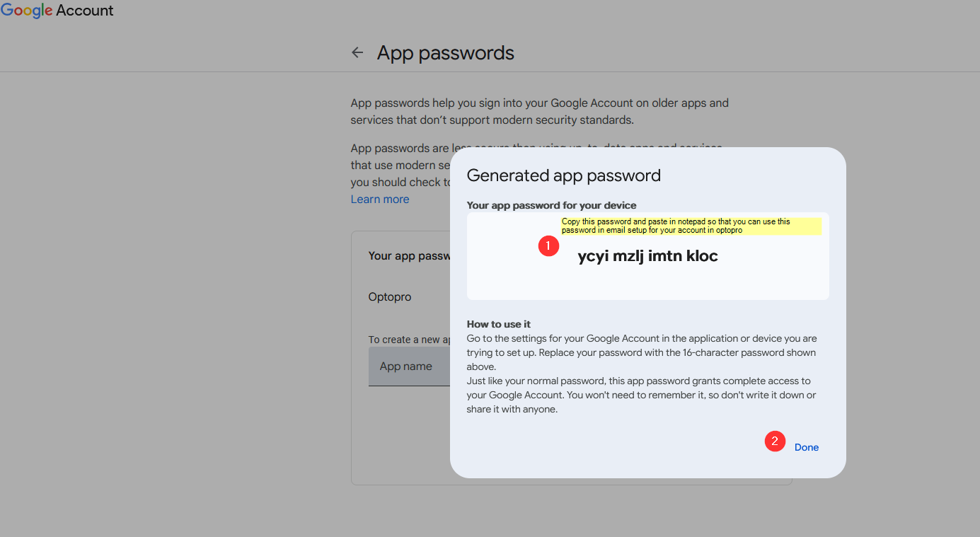Click the How to use it heading

(x=498, y=324)
